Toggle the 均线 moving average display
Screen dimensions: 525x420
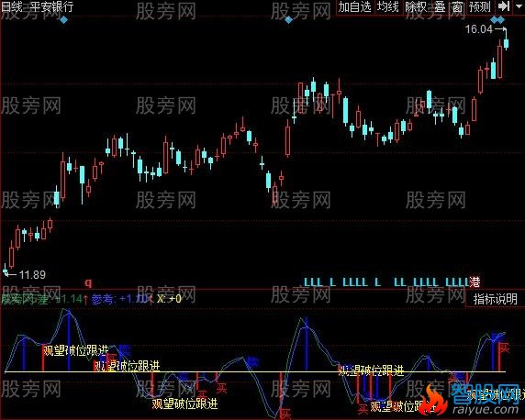387,7
